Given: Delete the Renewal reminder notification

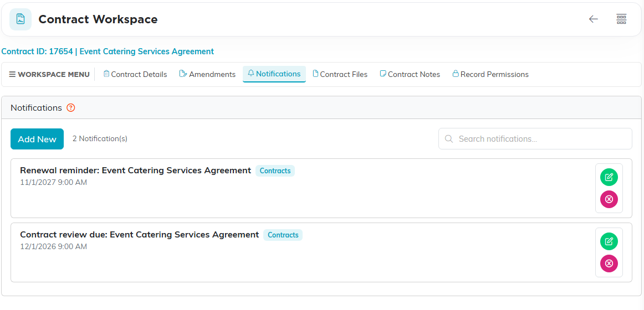Looking at the screenshot, I should 609,199.
